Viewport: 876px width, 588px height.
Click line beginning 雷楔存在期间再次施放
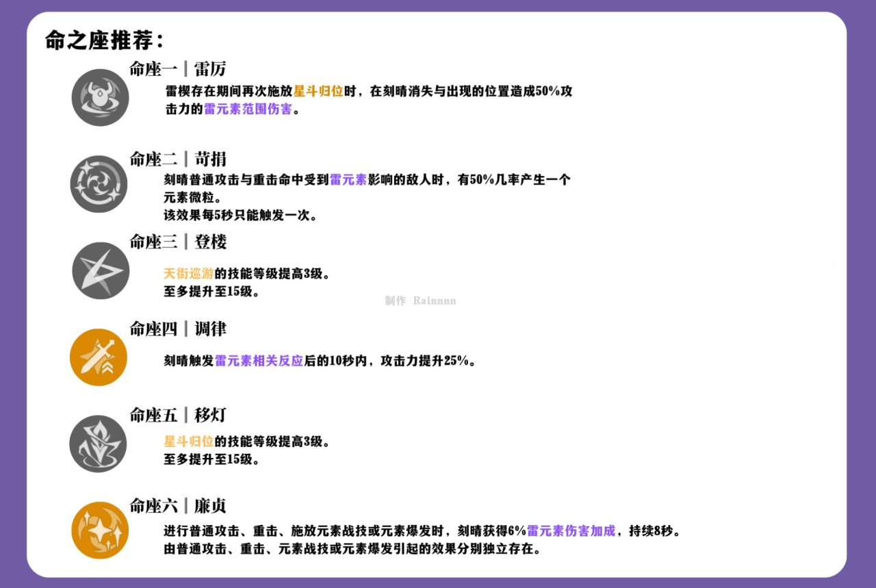coord(369,91)
